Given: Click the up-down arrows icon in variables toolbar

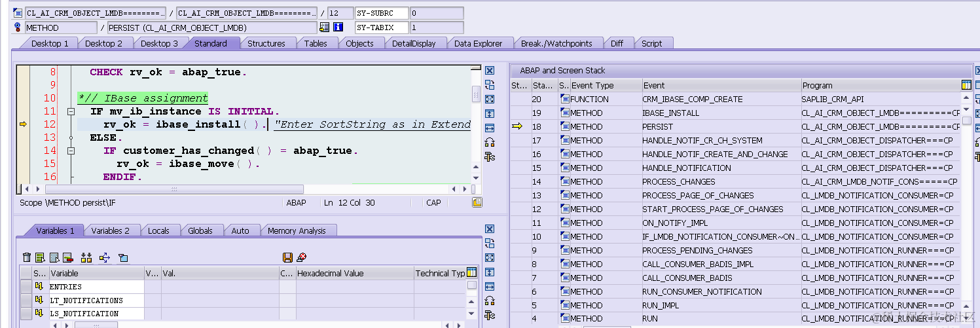Looking at the screenshot, I should [86, 258].
